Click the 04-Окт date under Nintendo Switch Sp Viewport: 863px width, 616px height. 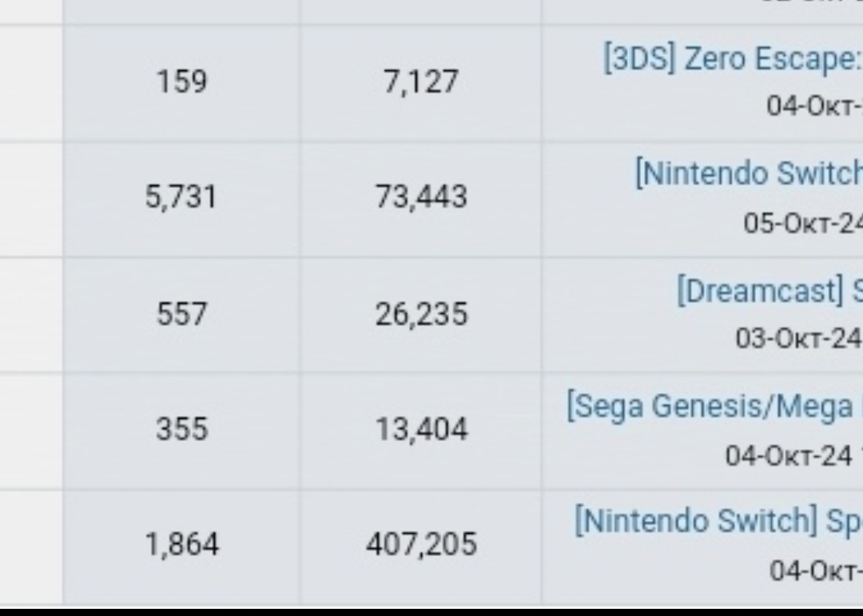tap(816, 571)
